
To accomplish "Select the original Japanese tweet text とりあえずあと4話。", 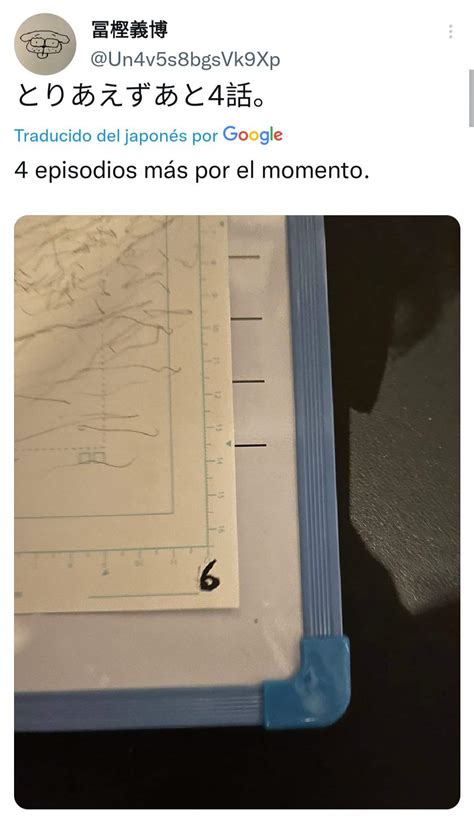I will [x=140, y=97].
